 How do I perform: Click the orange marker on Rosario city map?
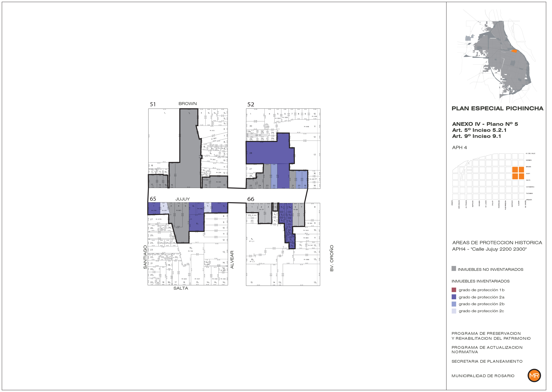click(514, 51)
